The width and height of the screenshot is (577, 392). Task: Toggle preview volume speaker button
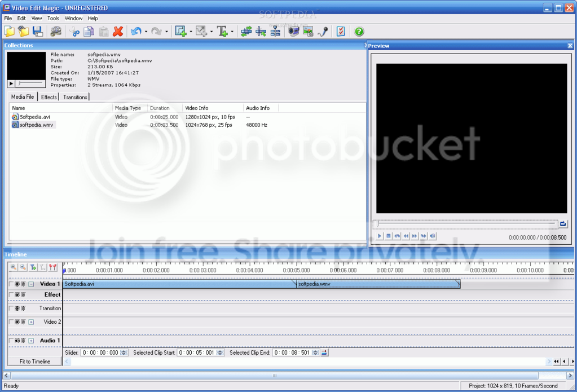click(433, 236)
